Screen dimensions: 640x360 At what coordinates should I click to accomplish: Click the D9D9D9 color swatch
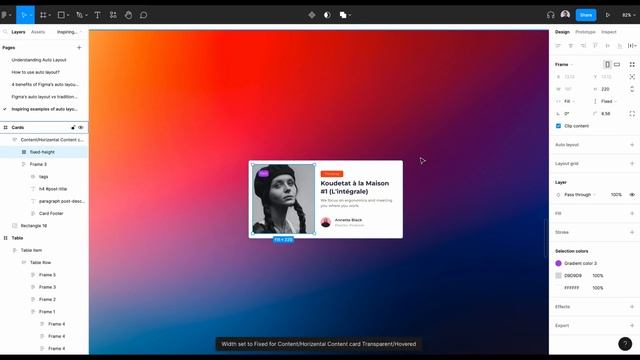(x=558, y=276)
